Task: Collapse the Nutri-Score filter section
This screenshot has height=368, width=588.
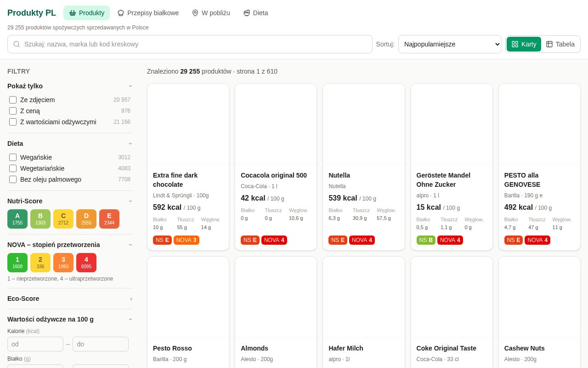Action: (x=70, y=201)
